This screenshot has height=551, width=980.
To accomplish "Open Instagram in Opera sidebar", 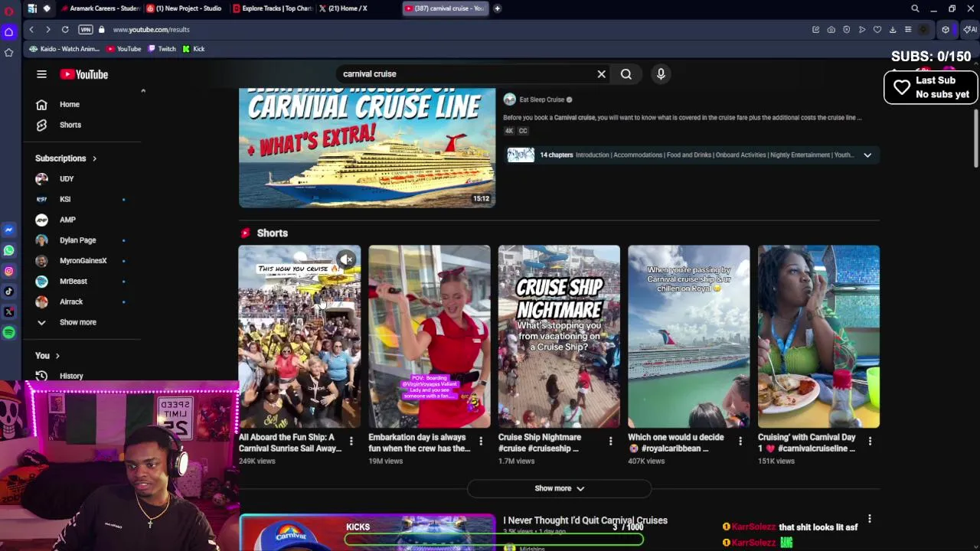I will (x=9, y=271).
